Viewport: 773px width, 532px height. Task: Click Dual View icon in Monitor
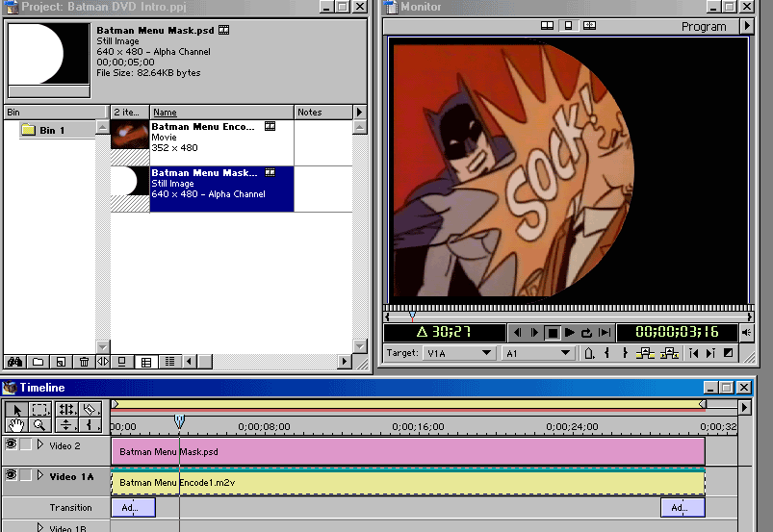point(547,26)
